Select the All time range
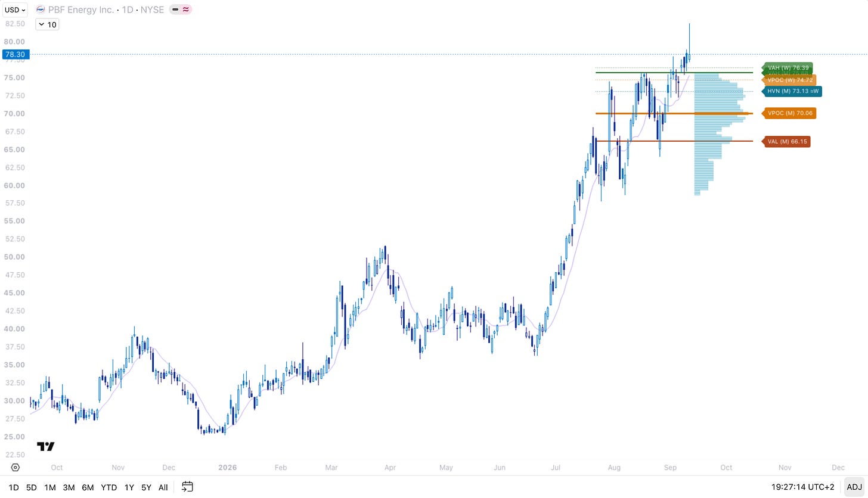 point(163,487)
